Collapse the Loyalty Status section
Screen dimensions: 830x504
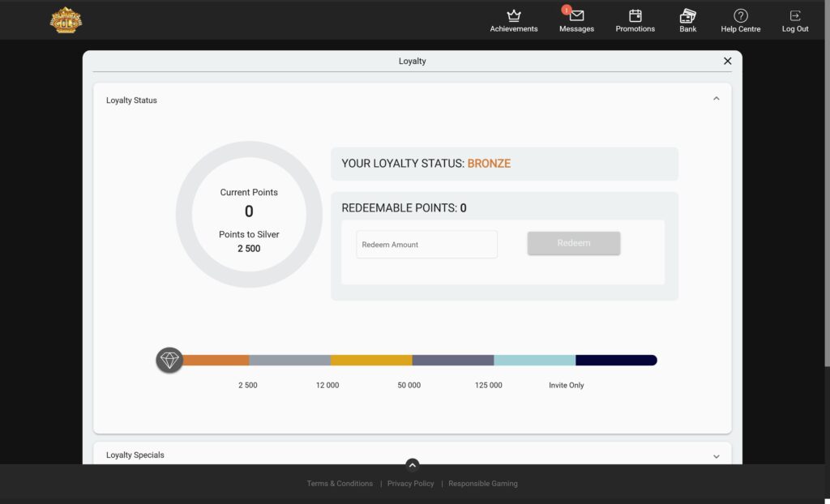click(x=716, y=99)
